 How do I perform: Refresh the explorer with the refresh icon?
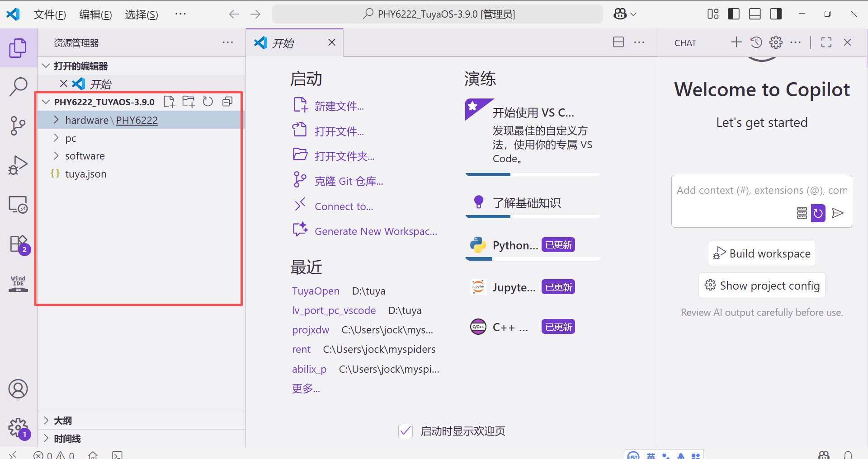pyautogui.click(x=208, y=102)
